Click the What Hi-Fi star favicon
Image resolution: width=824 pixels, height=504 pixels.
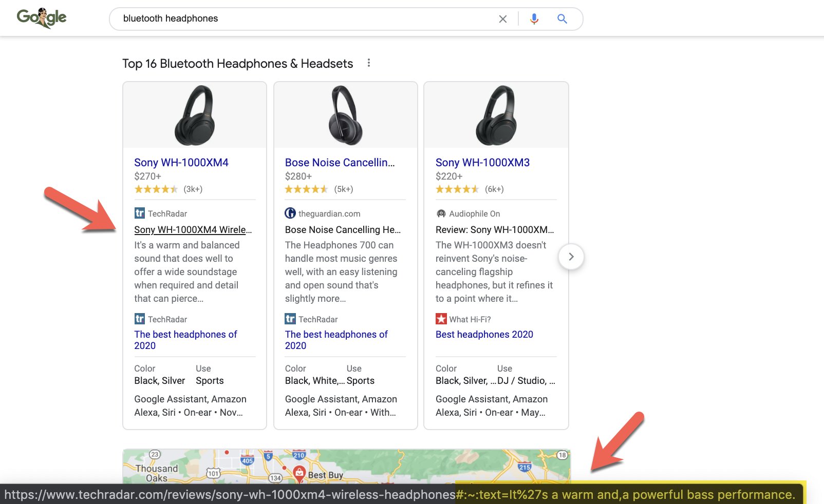pyautogui.click(x=441, y=319)
